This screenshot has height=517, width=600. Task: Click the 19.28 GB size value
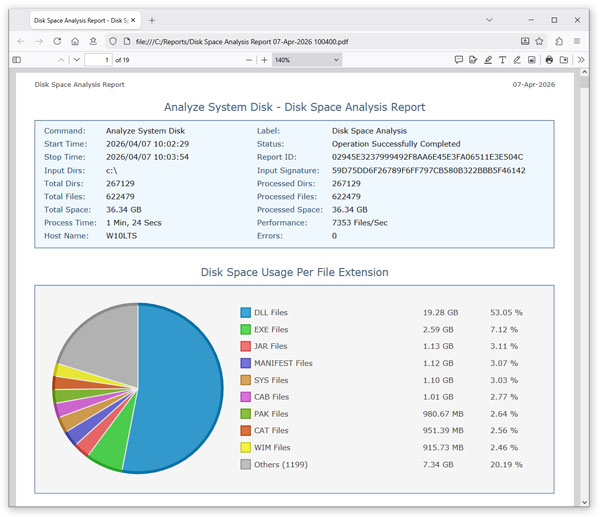(x=440, y=313)
